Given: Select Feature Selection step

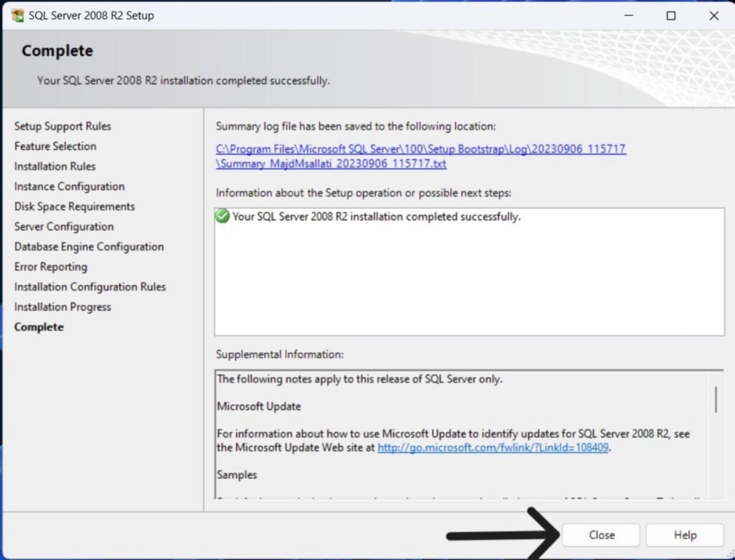Looking at the screenshot, I should [x=55, y=146].
